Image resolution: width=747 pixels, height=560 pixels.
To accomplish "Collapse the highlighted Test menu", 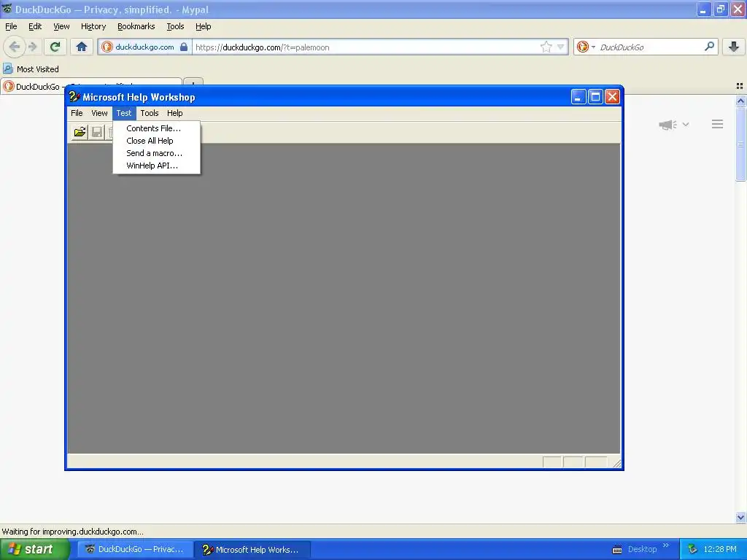I will point(124,113).
